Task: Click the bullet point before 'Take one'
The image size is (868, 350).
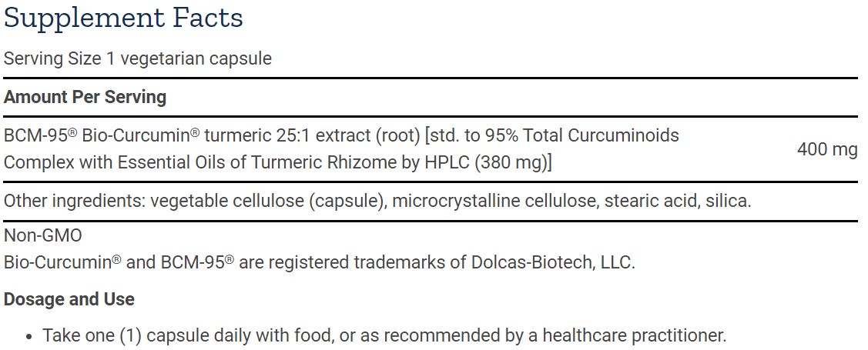Action: 28,336
